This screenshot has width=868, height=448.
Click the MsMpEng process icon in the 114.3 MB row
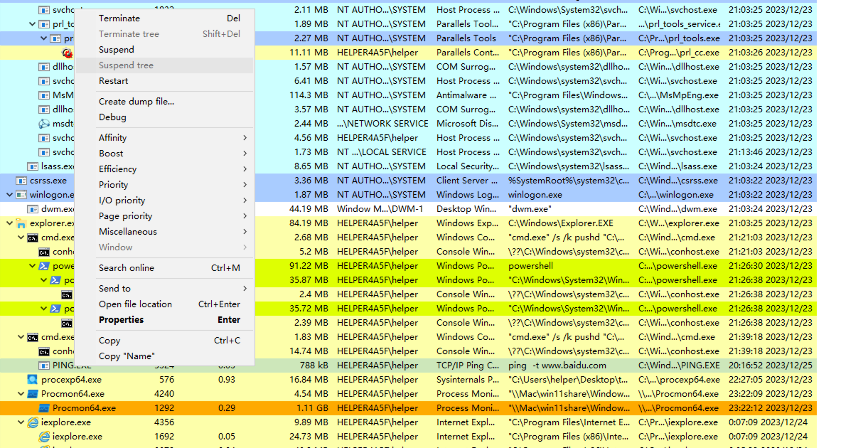tap(44, 95)
